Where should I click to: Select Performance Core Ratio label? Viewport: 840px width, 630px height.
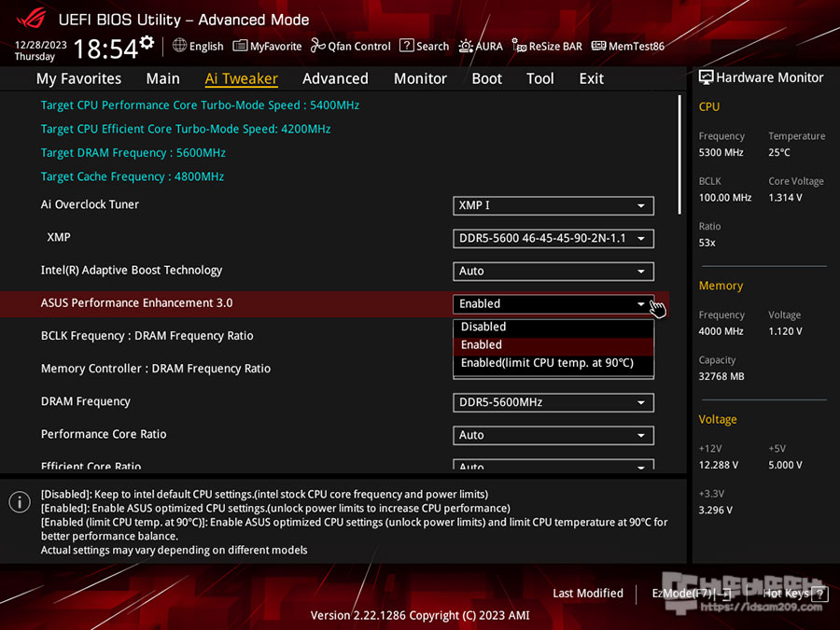[x=104, y=434]
